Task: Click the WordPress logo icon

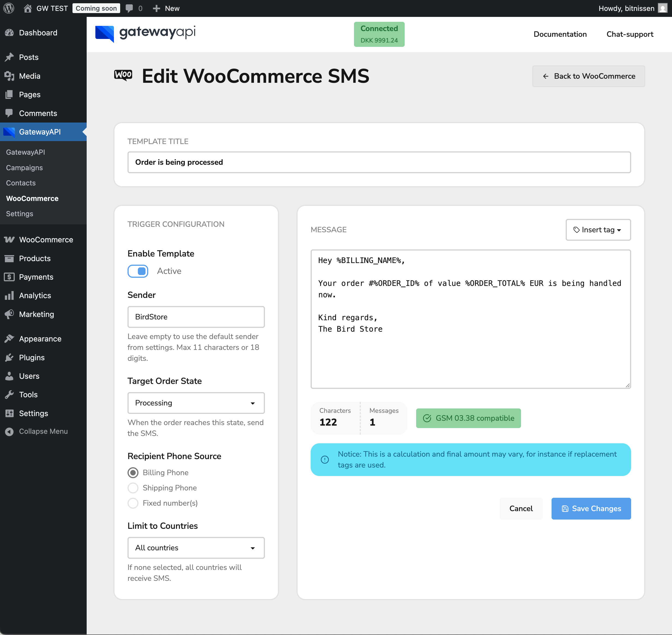Action: pos(9,8)
